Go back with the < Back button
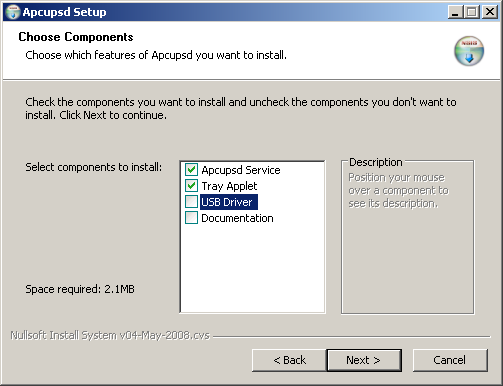Viewport: 503px width, 386px height. tap(289, 360)
